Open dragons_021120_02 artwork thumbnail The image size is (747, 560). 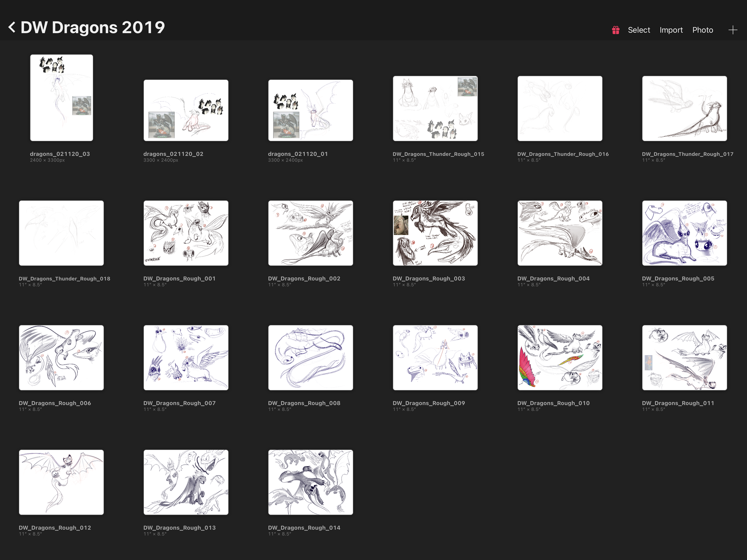click(186, 110)
